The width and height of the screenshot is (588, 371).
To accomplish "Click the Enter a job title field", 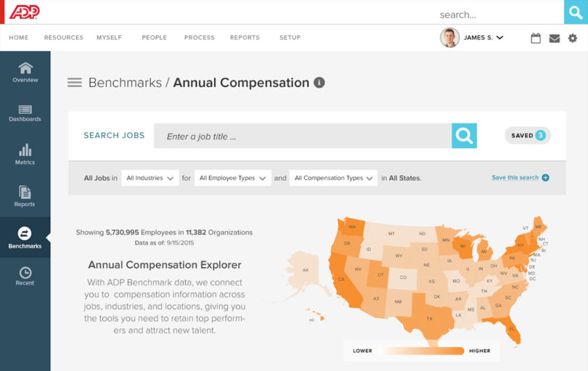I will (x=305, y=136).
